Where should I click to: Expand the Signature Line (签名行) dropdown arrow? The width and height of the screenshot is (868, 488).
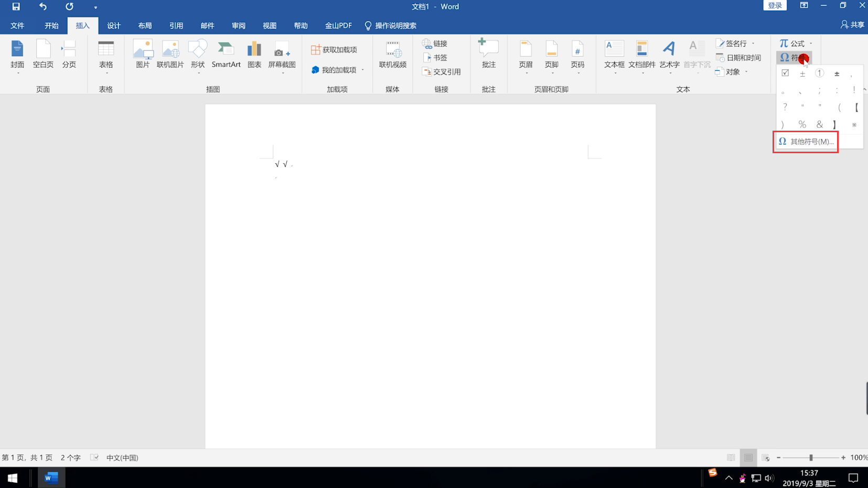pos(753,44)
